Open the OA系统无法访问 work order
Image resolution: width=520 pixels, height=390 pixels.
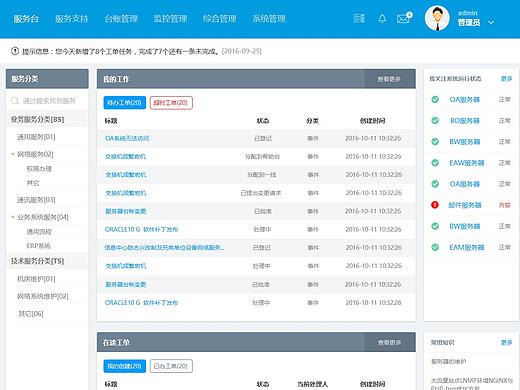[127, 138]
